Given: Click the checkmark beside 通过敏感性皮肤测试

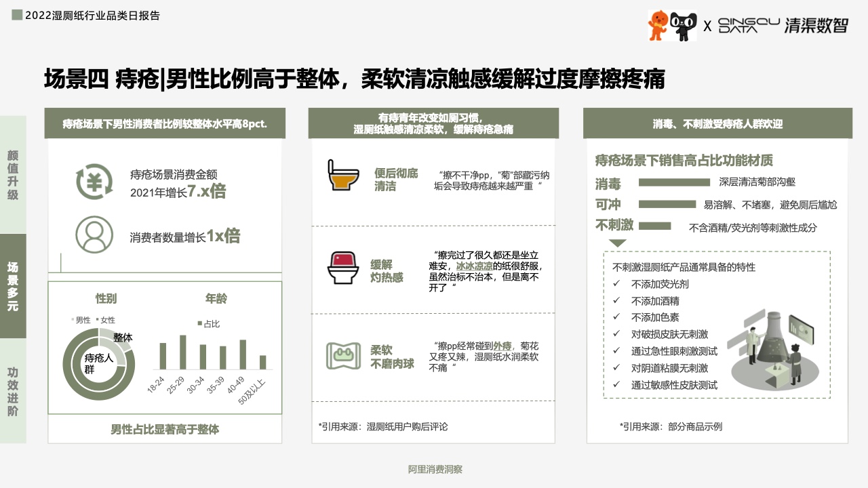Looking at the screenshot, I should pyautogui.click(x=616, y=384).
